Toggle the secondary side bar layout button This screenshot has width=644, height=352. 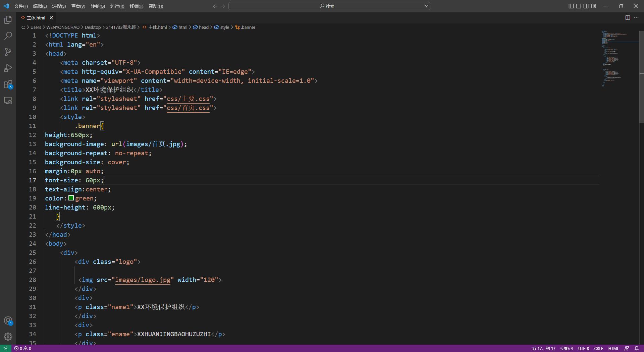[586, 6]
